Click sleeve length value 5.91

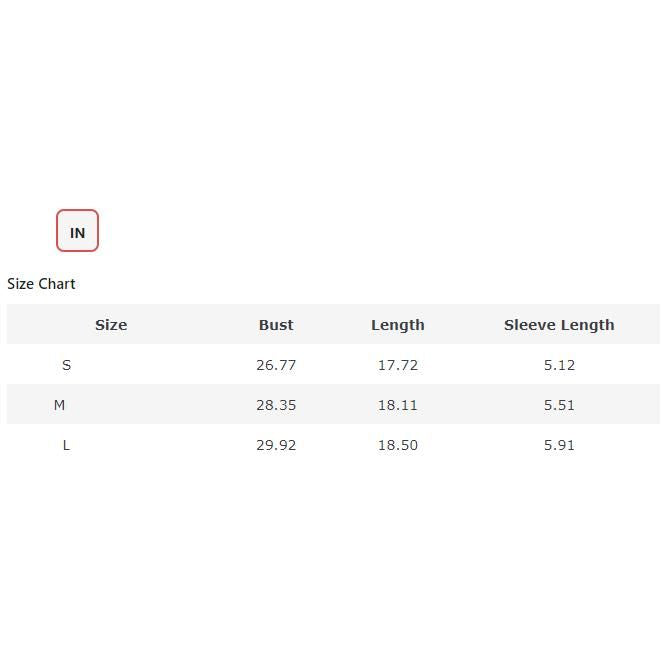point(559,445)
